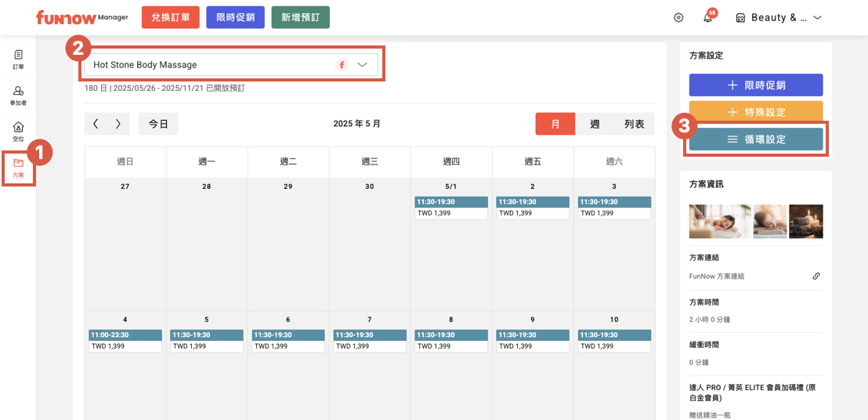Open the first massage photo thumbnail
Viewport: 868px width, 420px height.
click(x=719, y=221)
